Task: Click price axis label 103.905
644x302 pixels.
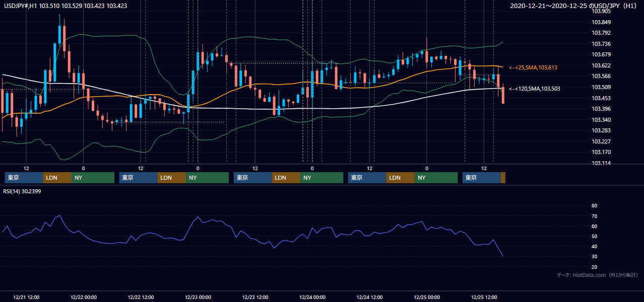Action: [601, 11]
